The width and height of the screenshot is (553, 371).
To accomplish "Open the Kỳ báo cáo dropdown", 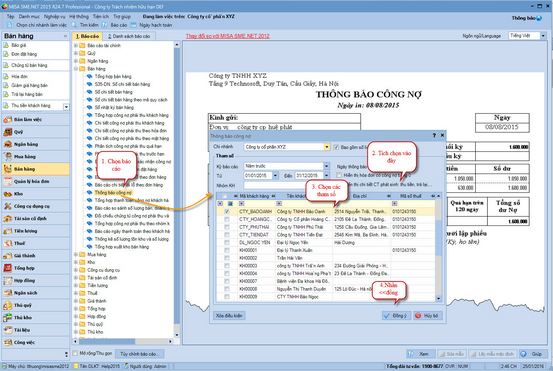I will click(x=327, y=166).
